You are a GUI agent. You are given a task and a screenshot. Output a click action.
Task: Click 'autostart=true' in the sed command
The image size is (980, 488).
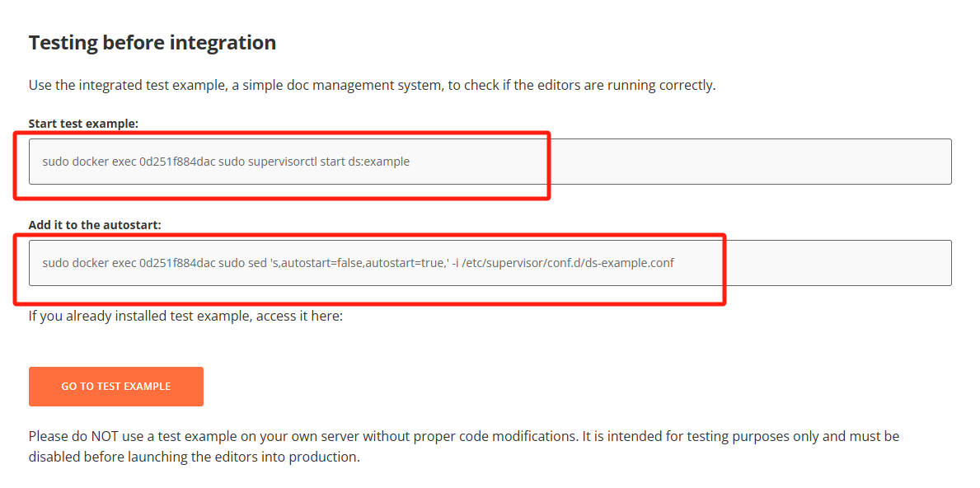point(406,263)
